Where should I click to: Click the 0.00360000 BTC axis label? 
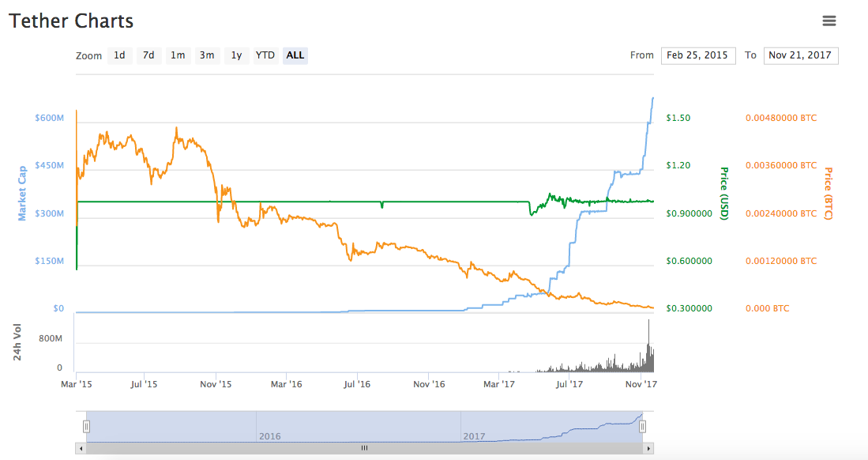[x=781, y=166]
